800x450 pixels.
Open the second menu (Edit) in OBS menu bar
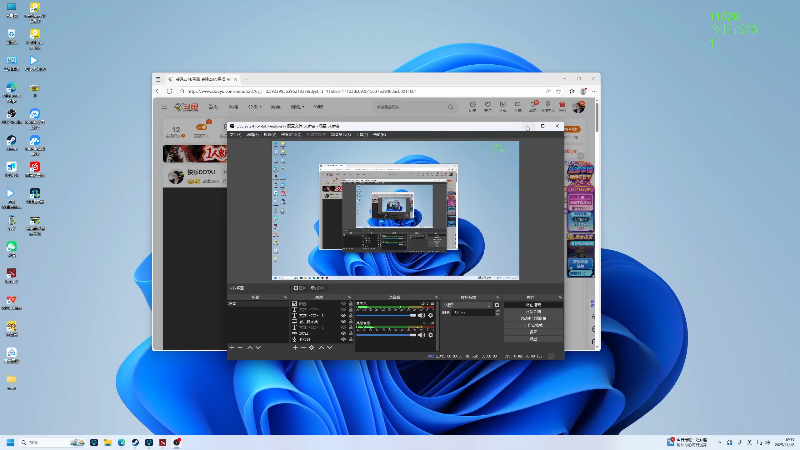click(x=253, y=135)
